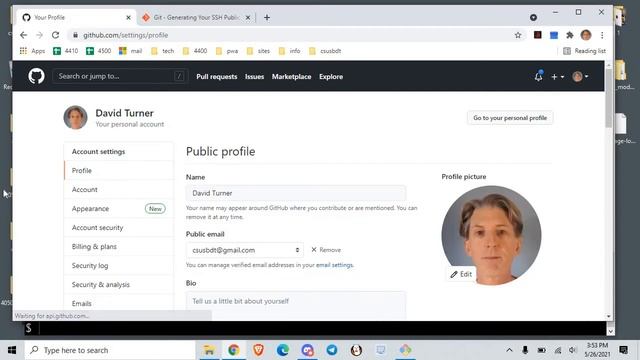This screenshot has width=640, height=360.
Task: Edit the profile picture
Action: point(461,274)
